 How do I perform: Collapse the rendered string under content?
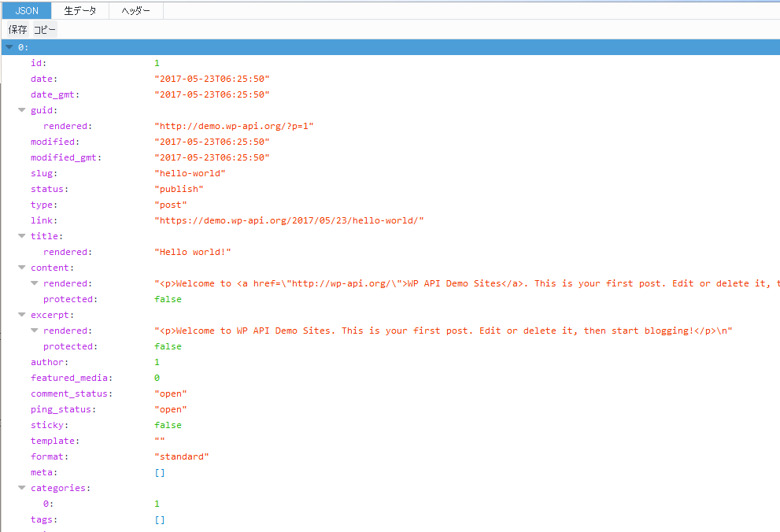(35, 283)
